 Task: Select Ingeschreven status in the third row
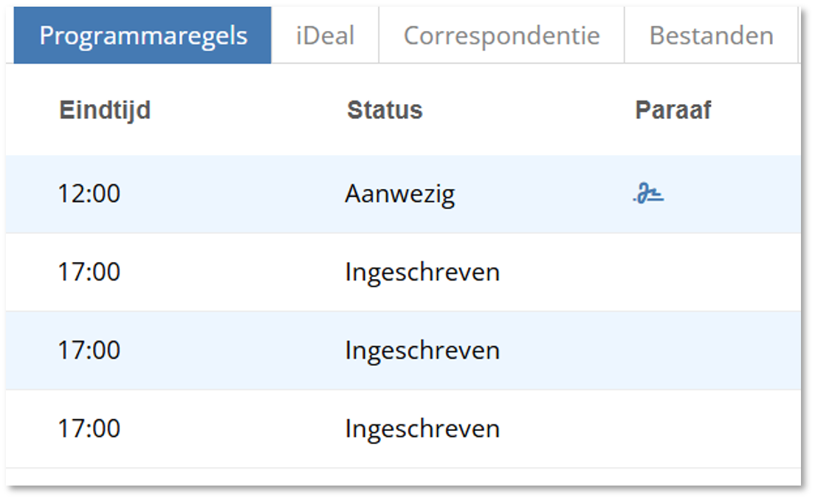tap(422, 350)
